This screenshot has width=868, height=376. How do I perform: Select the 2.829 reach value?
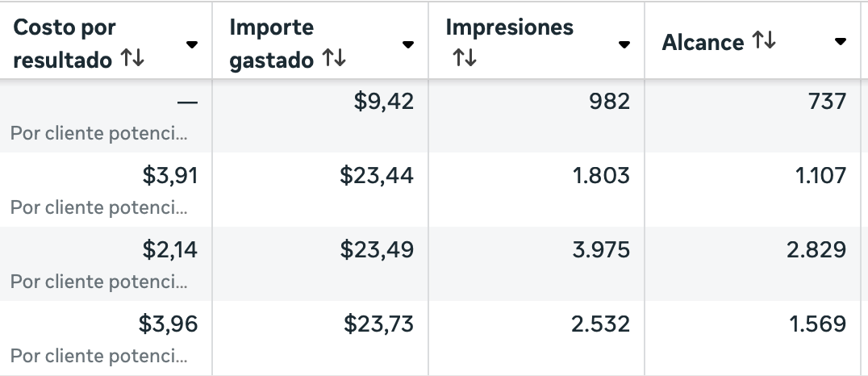coord(816,250)
